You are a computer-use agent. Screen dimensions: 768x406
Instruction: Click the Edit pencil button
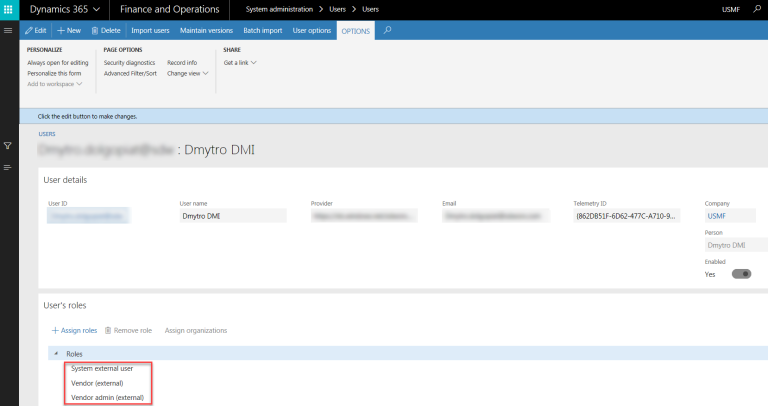[x=35, y=31]
